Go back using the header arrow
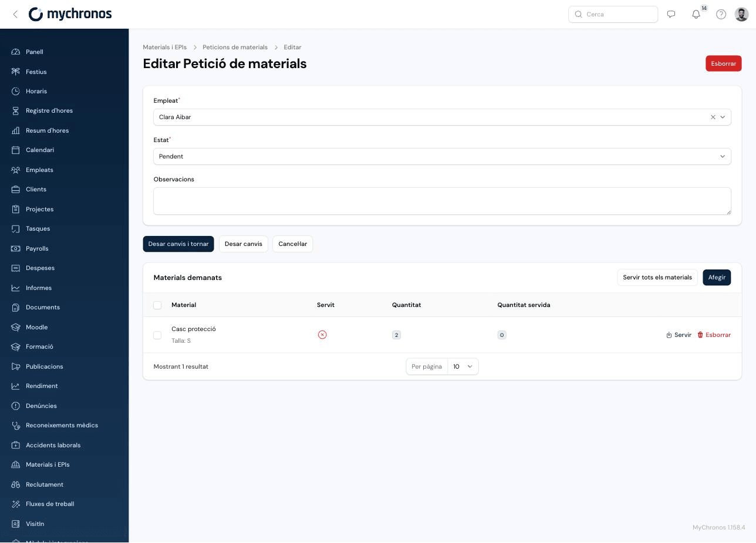The height and width of the screenshot is (543, 756). point(15,14)
